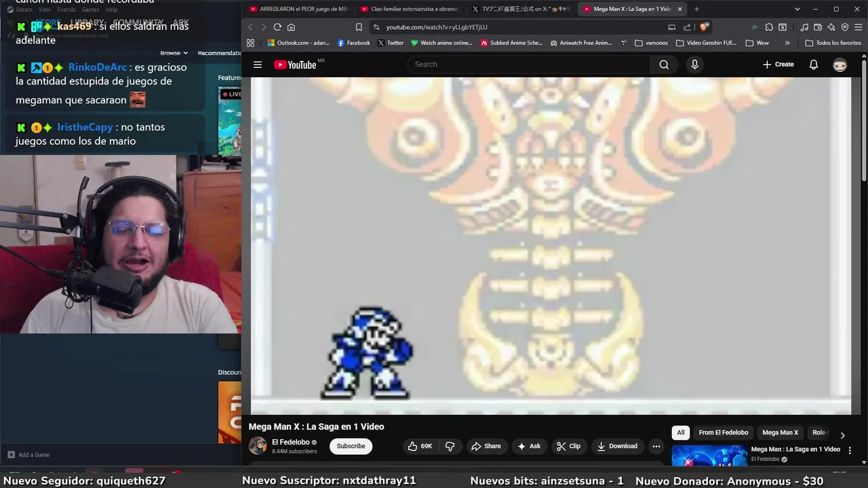The height and width of the screenshot is (488, 868).
Task: Download the video
Action: 617,446
